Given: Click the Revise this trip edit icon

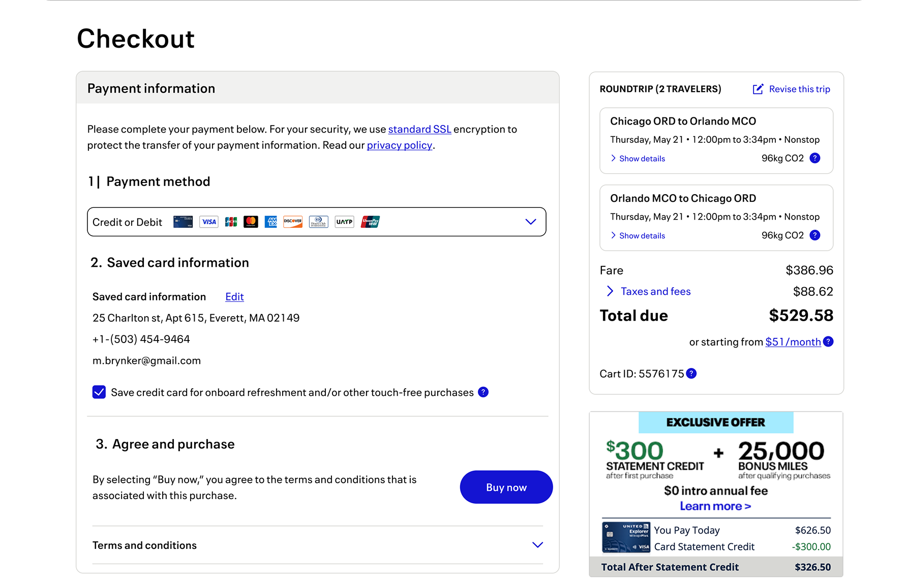Looking at the screenshot, I should tap(758, 89).
